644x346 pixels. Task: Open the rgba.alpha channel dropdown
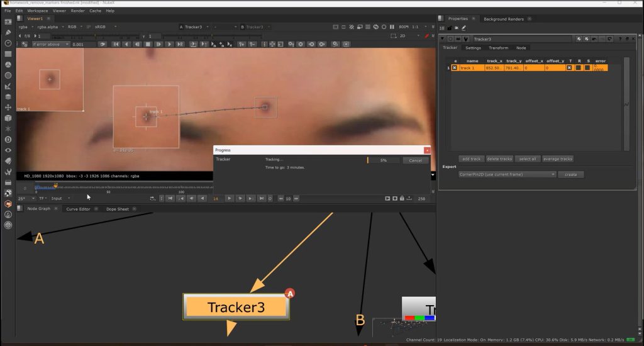coord(50,27)
